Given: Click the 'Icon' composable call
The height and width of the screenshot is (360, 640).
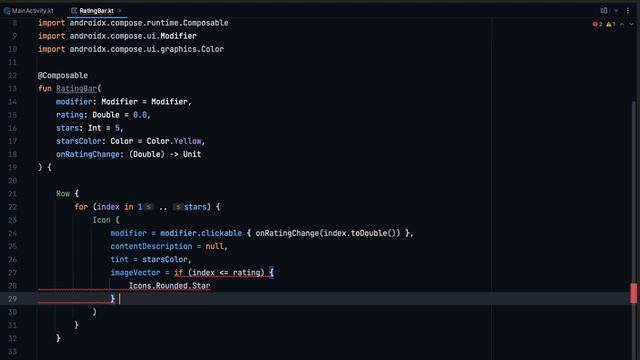Looking at the screenshot, I should coord(101,220).
